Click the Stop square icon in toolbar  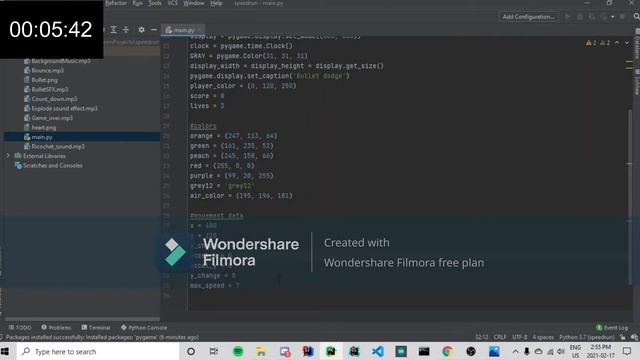click(x=622, y=17)
